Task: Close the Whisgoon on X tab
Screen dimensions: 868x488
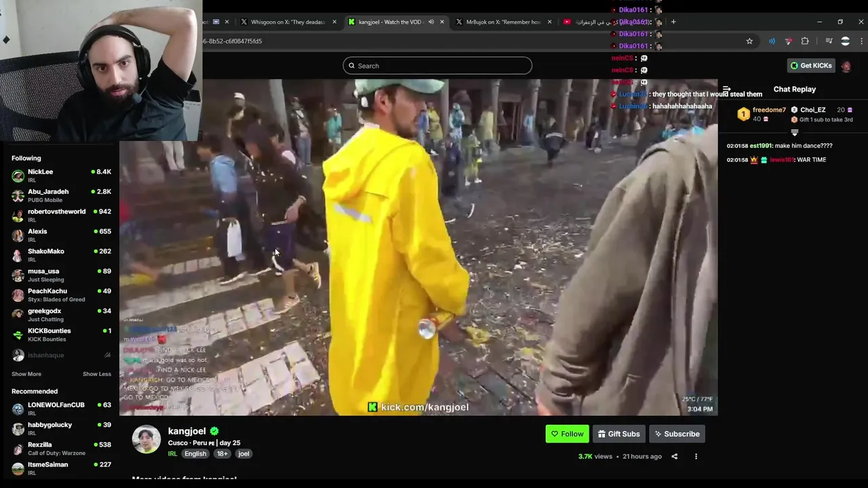Action: 334,22
